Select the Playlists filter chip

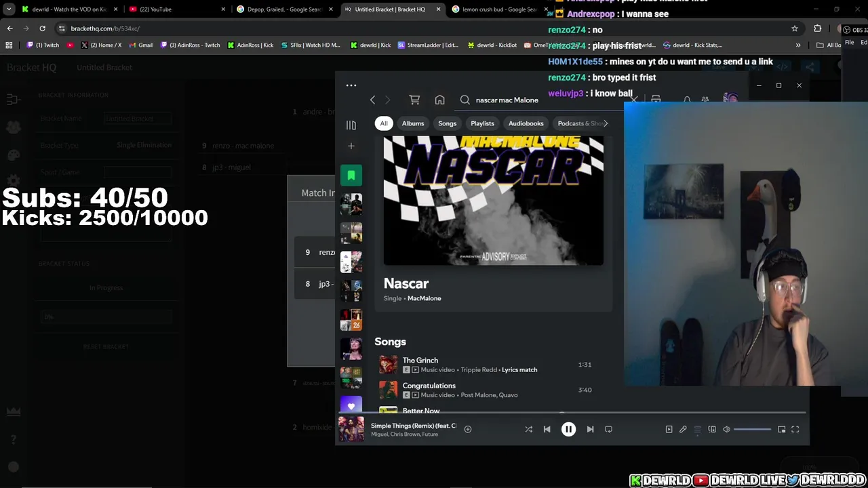click(x=482, y=123)
